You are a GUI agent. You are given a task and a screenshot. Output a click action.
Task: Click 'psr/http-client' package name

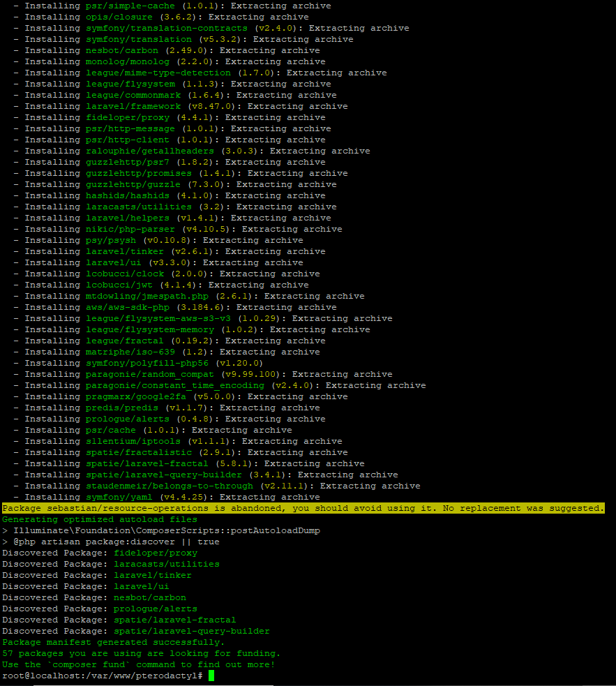pos(127,140)
